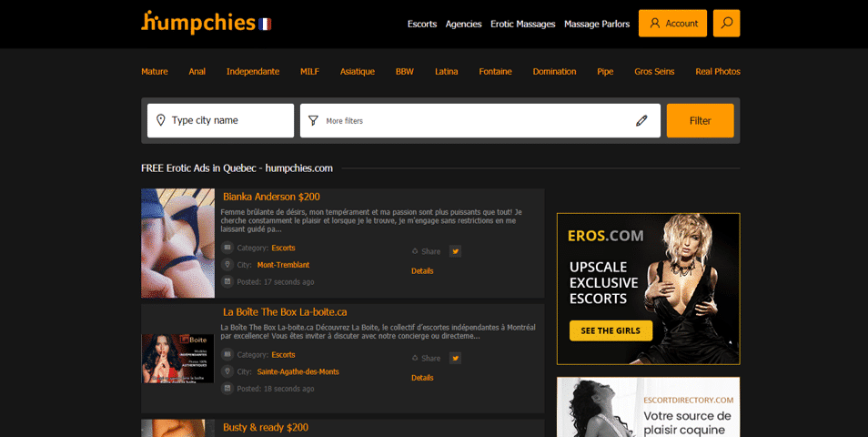
Task: Select the Mature category tag
Action: tap(155, 71)
